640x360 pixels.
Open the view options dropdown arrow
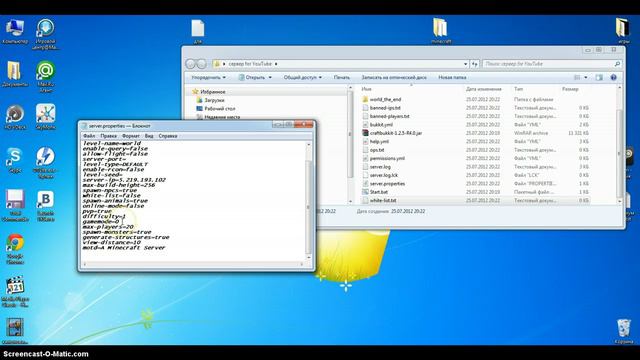pos(586,77)
